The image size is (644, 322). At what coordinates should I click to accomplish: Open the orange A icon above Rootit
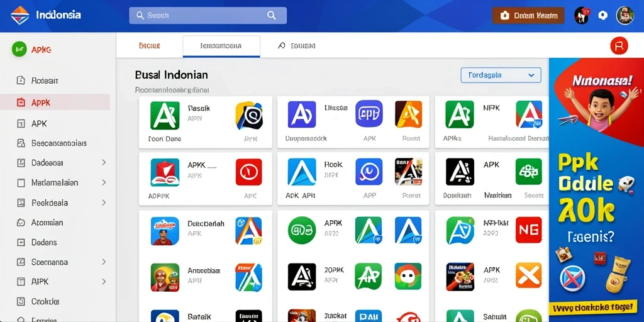click(x=408, y=114)
